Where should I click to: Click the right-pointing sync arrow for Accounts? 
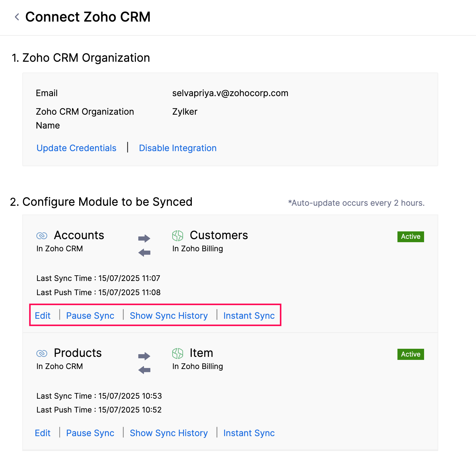point(144,238)
